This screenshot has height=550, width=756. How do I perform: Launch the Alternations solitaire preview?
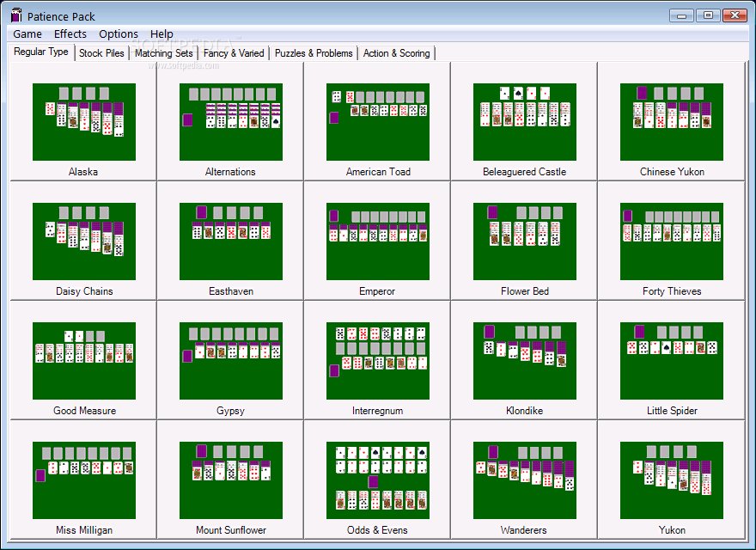tap(231, 121)
